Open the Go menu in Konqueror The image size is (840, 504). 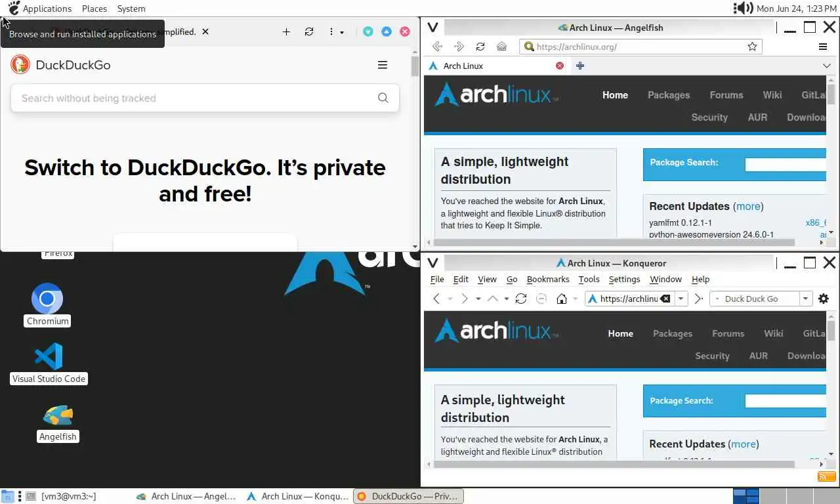(512, 279)
